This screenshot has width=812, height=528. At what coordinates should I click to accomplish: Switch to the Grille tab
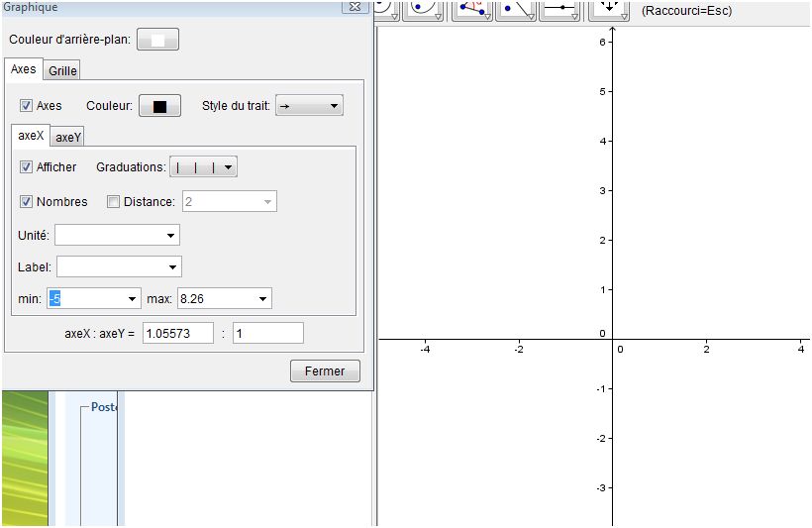coord(62,70)
